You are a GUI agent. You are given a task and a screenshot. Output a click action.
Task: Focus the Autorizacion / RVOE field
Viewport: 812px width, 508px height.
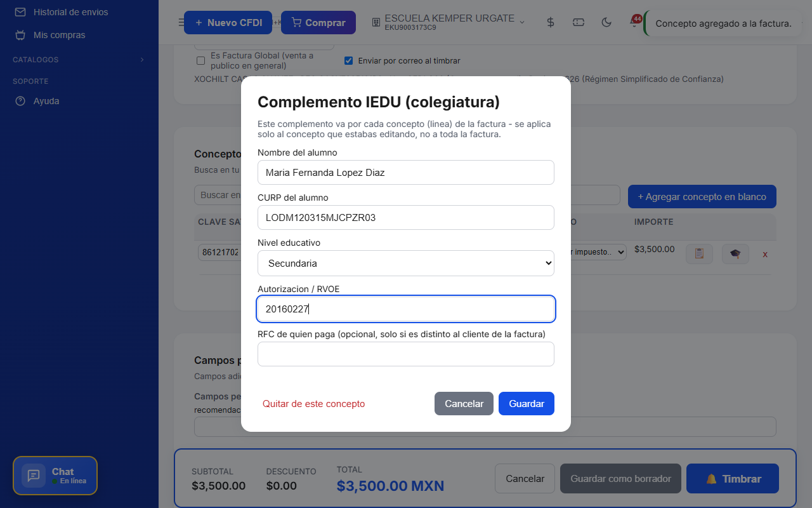coord(406,309)
